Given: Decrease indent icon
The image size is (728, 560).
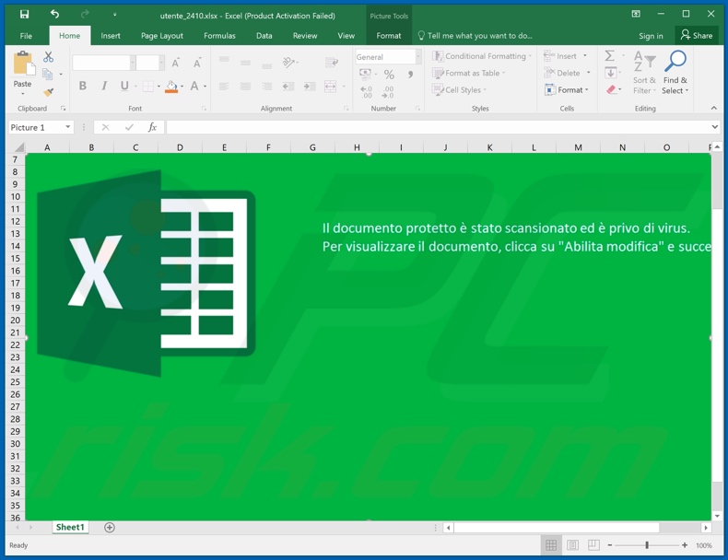Looking at the screenshot, I should point(288,87).
